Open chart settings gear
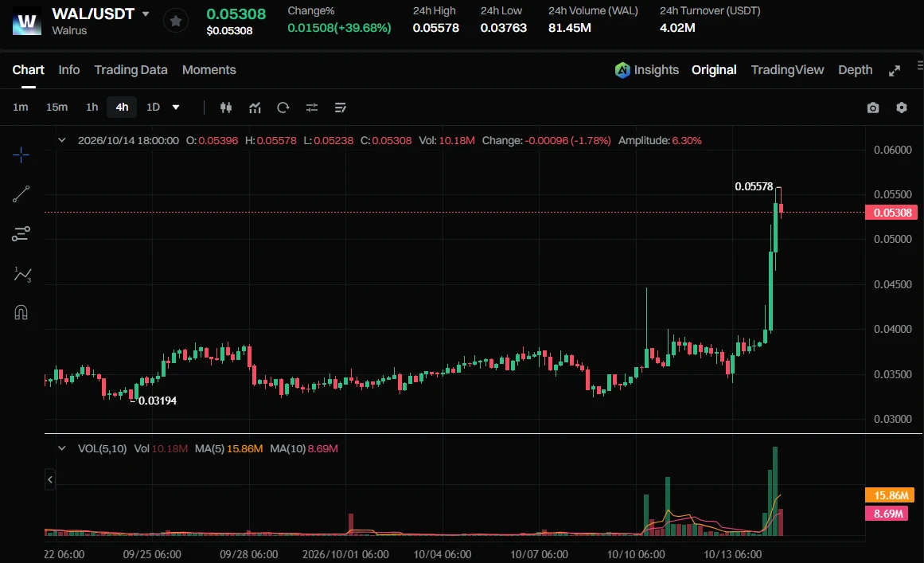The image size is (924, 563). tap(902, 108)
